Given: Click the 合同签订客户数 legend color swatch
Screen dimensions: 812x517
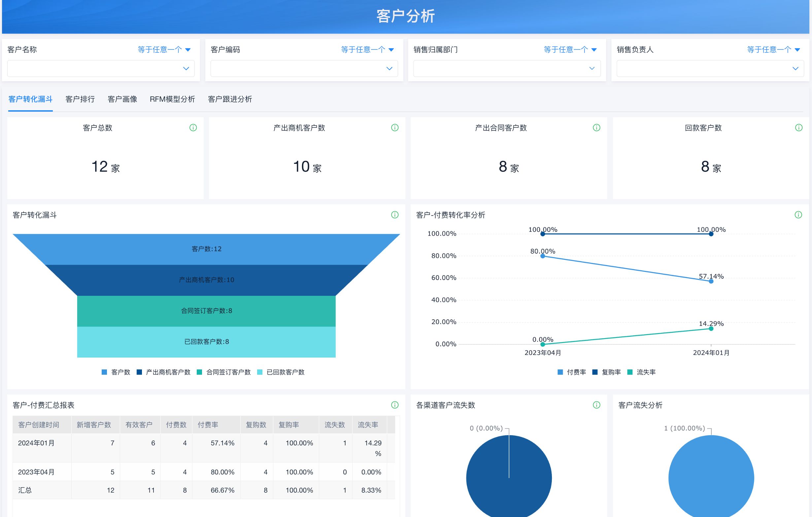Looking at the screenshot, I should click(199, 372).
